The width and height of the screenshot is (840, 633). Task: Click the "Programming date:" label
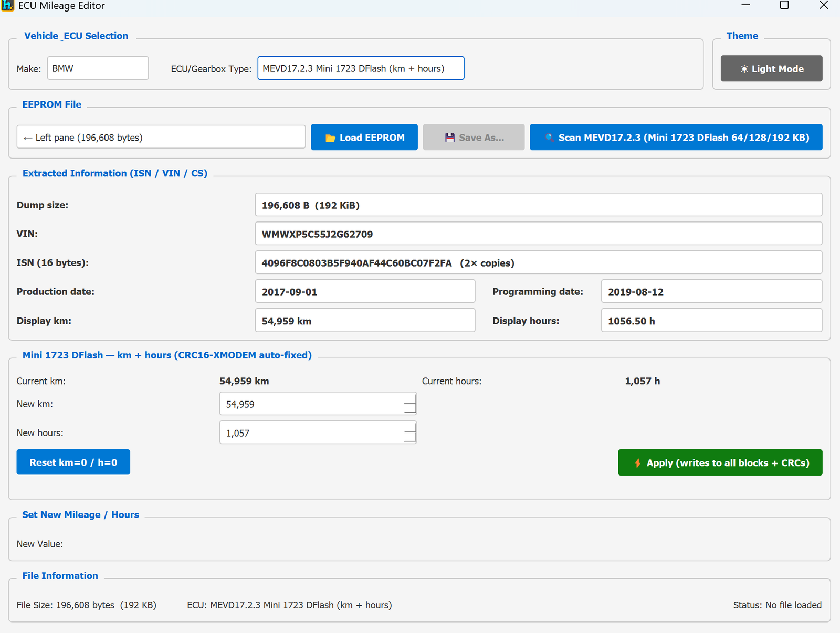pyautogui.click(x=538, y=291)
